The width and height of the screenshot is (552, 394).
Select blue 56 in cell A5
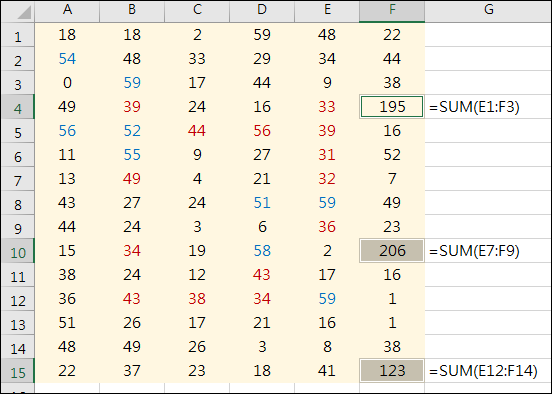pyautogui.click(x=67, y=131)
